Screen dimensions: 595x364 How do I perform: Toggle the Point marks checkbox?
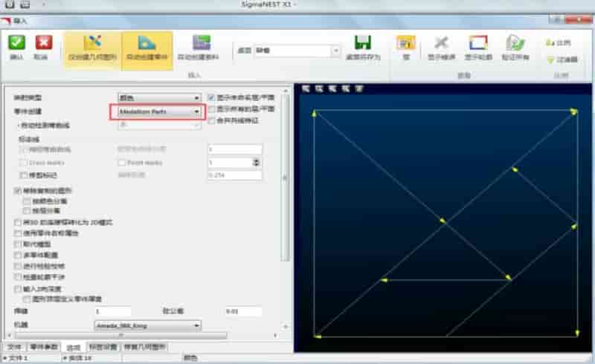121,163
